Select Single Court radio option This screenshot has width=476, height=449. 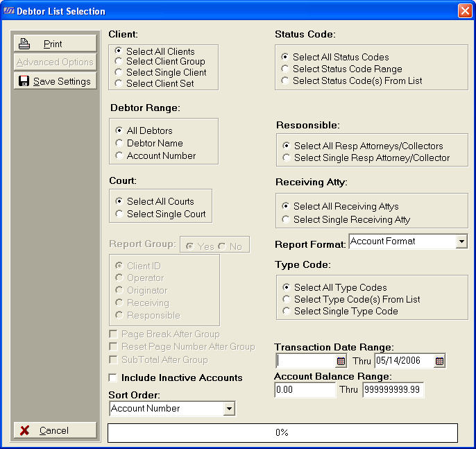click(120, 214)
